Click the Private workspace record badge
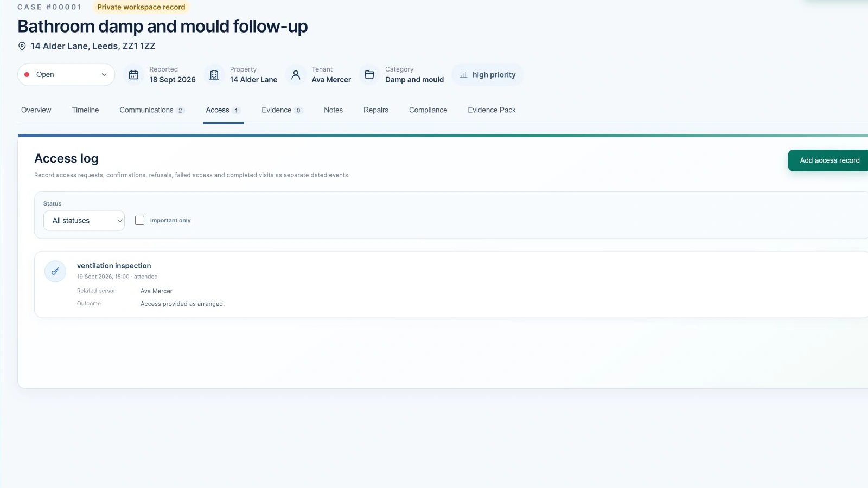 point(141,7)
